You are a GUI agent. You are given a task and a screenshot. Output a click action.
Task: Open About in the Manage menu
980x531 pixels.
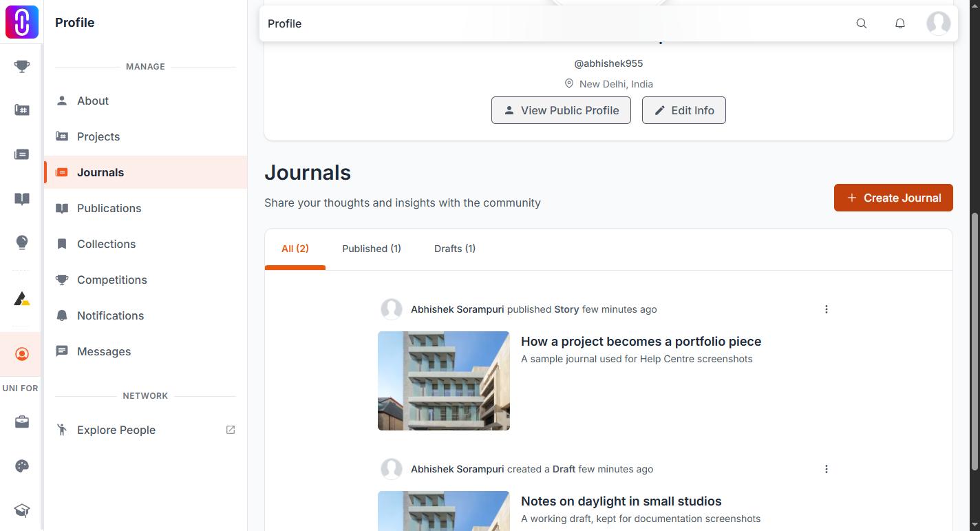(x=145, y=101)
